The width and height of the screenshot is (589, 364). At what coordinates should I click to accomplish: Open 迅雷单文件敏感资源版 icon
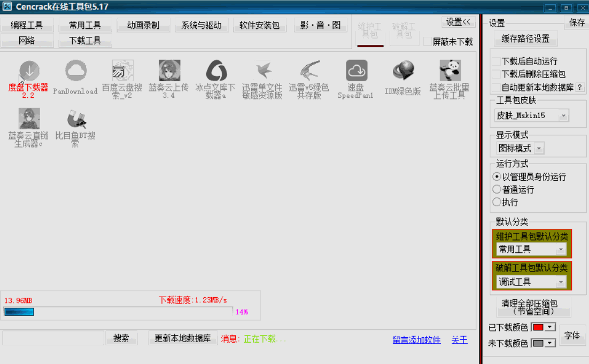coord(262,71)
